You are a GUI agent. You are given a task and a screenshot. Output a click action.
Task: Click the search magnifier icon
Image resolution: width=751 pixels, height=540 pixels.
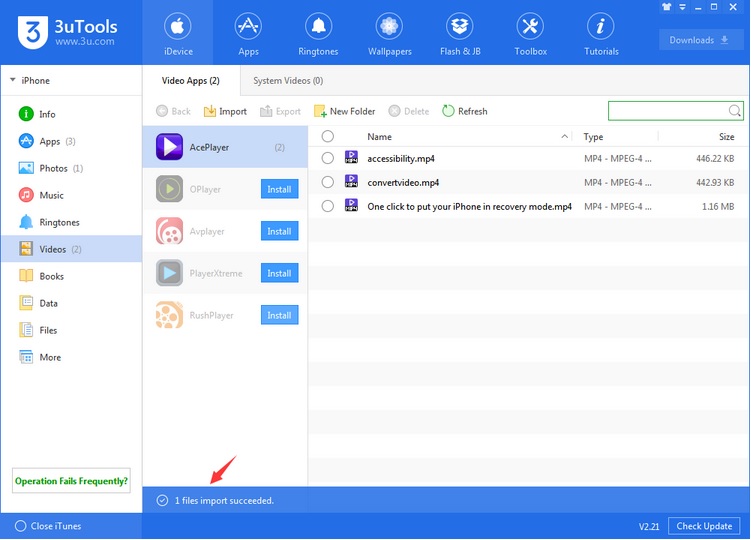click(x=735, y=111)
